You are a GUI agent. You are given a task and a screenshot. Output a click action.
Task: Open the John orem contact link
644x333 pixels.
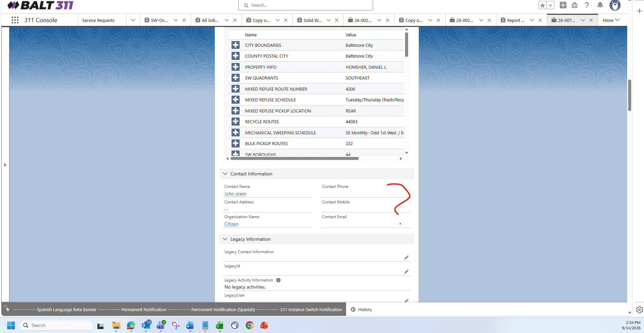pos(235,194)
